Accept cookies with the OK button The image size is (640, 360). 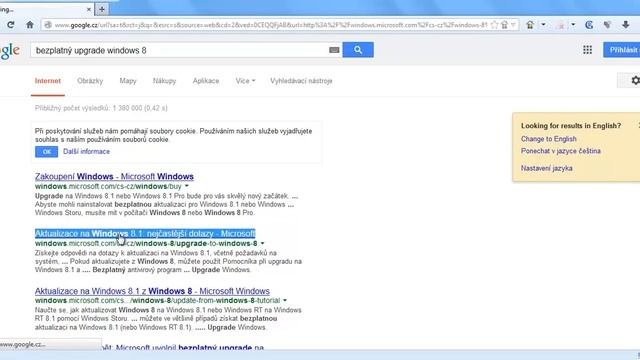coord(47,152)
